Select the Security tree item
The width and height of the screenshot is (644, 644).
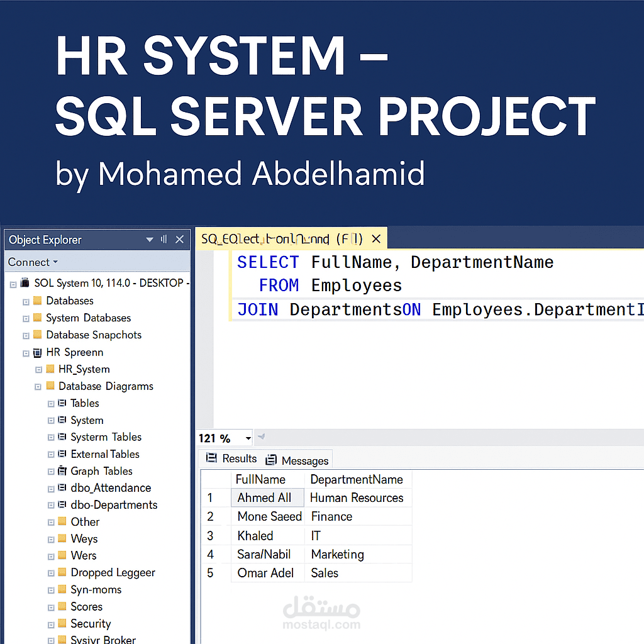[91, 623]
